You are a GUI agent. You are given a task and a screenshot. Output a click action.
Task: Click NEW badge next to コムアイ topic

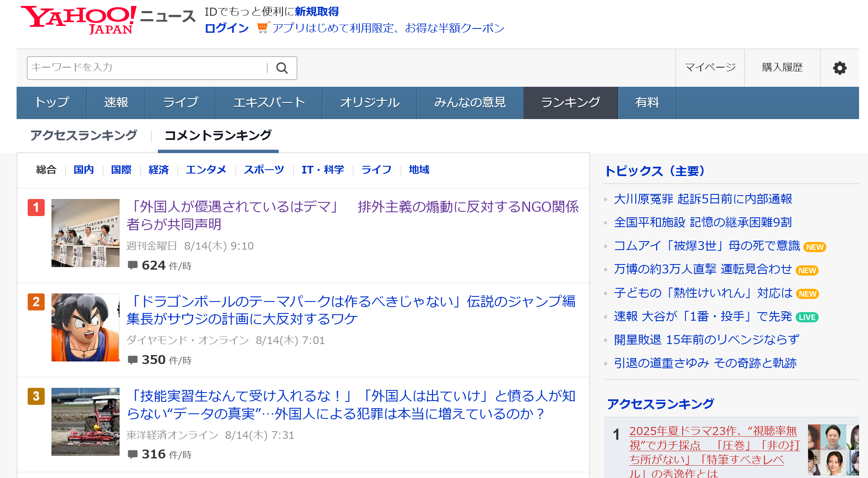[815, 247]
